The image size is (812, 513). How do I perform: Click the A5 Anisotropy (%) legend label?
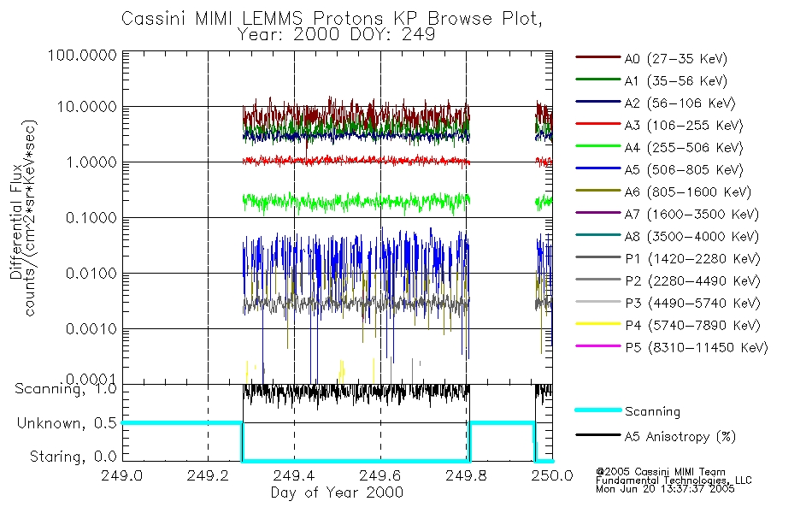point(680,437)
